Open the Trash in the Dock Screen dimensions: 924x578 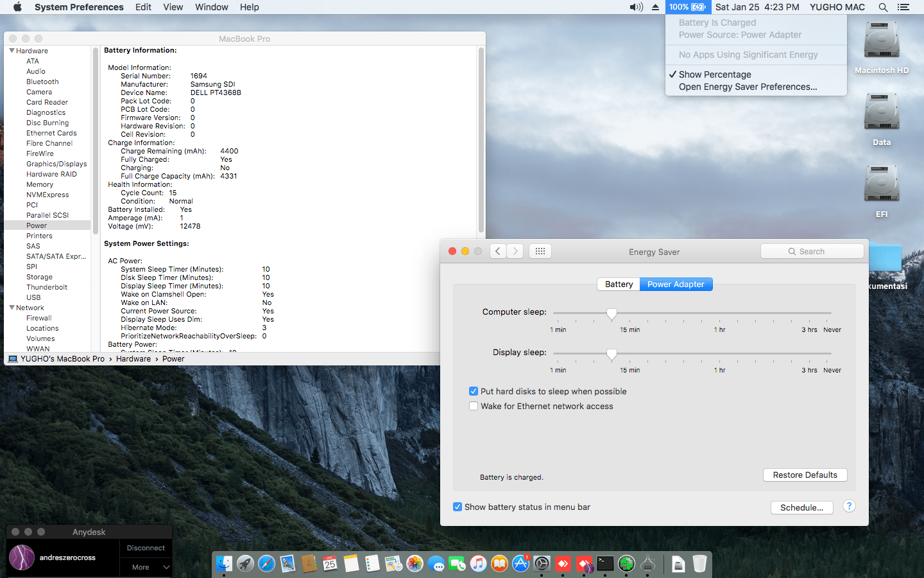pos(699,563)
